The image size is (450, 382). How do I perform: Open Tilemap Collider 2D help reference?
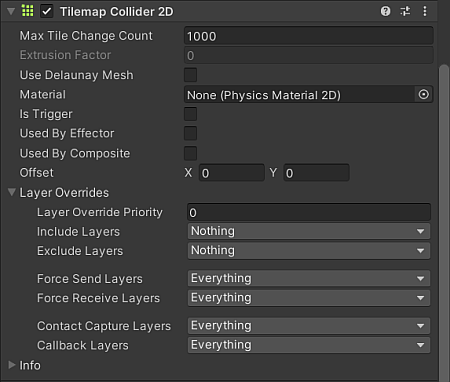point(386,11)
